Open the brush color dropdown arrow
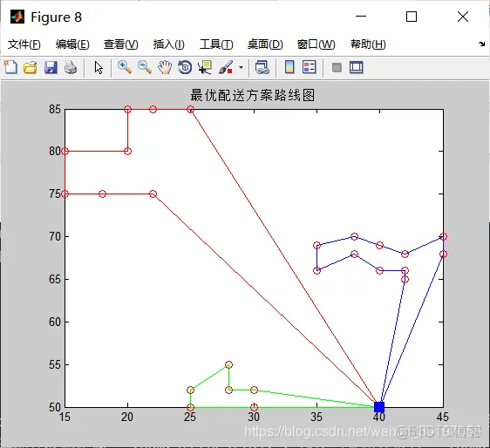 point(241,67)
